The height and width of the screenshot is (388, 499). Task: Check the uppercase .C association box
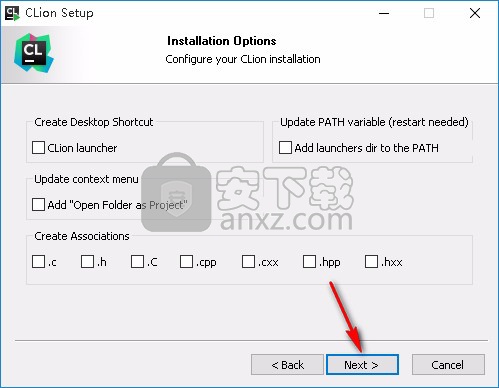point(137,262)
